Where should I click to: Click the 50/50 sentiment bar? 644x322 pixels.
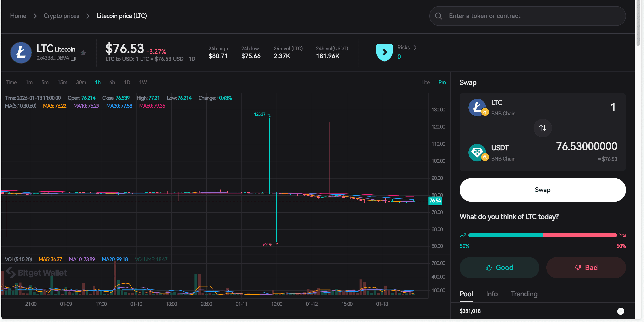(x=543, y=235)
